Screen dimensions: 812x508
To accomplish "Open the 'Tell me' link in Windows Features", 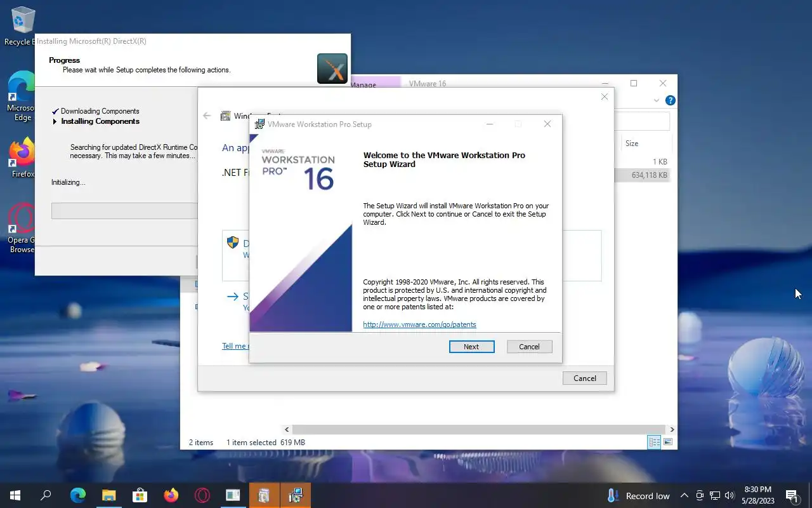I will point(235,346).
